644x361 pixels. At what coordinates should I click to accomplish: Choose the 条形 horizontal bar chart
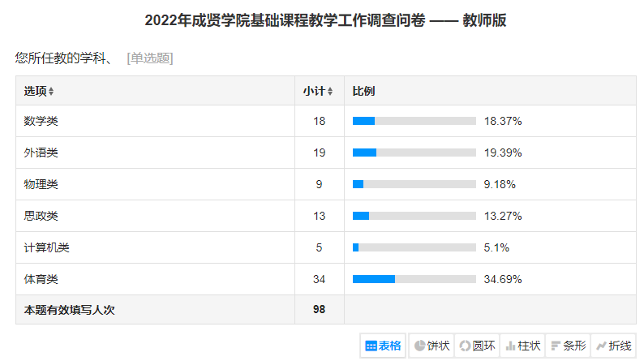568,346
